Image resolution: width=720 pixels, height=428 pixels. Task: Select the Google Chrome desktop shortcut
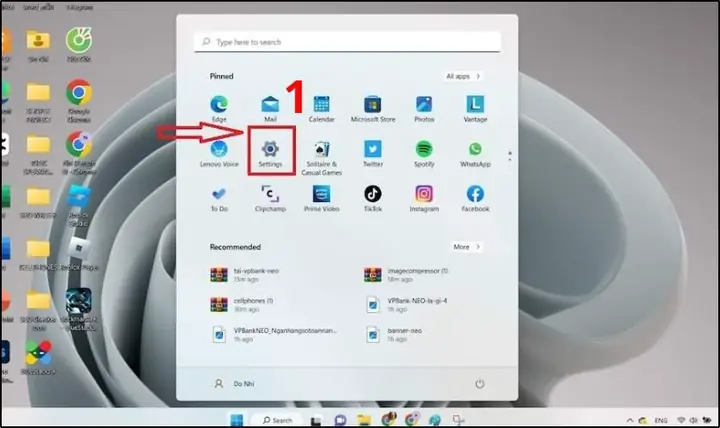pos(79,101)
